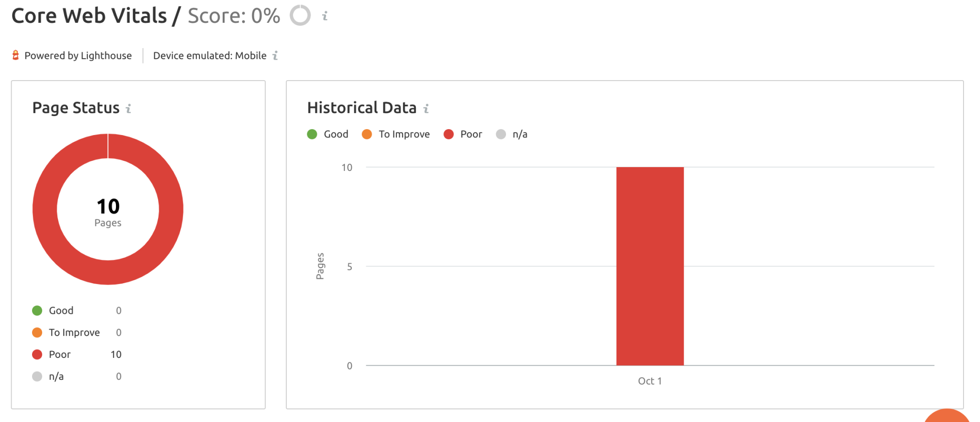This screenshot has width=980, height=422.
Task: Click the 10 Pages donut center label
Action: 108,212
